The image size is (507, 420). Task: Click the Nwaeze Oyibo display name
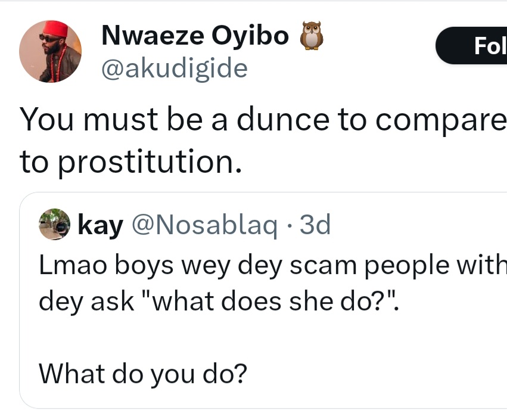[195, 36]
